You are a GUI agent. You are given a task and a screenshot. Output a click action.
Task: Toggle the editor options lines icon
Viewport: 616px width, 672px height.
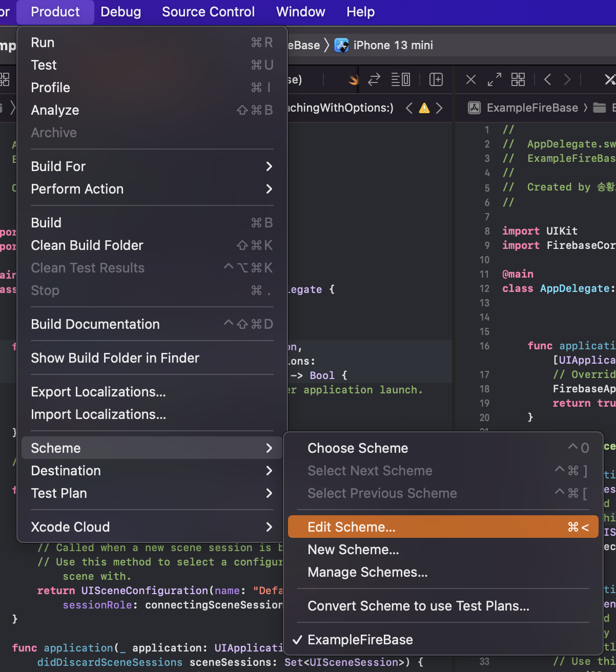[400, 79]
